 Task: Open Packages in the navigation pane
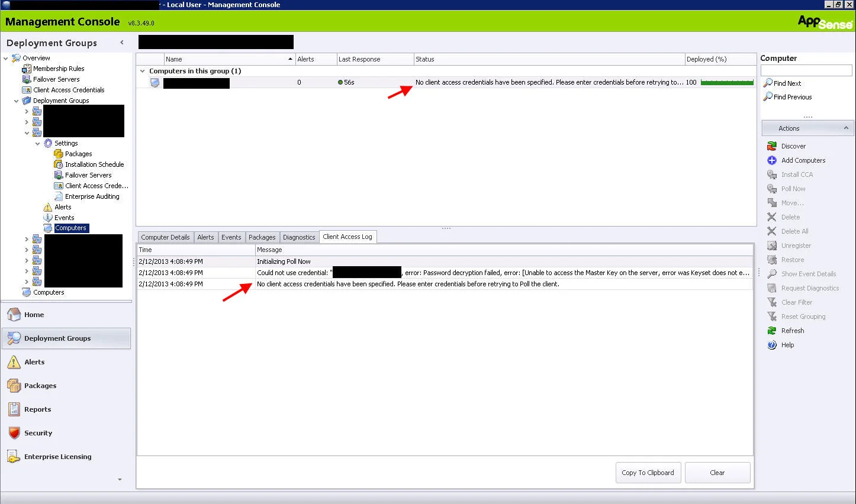click(66, 386)
